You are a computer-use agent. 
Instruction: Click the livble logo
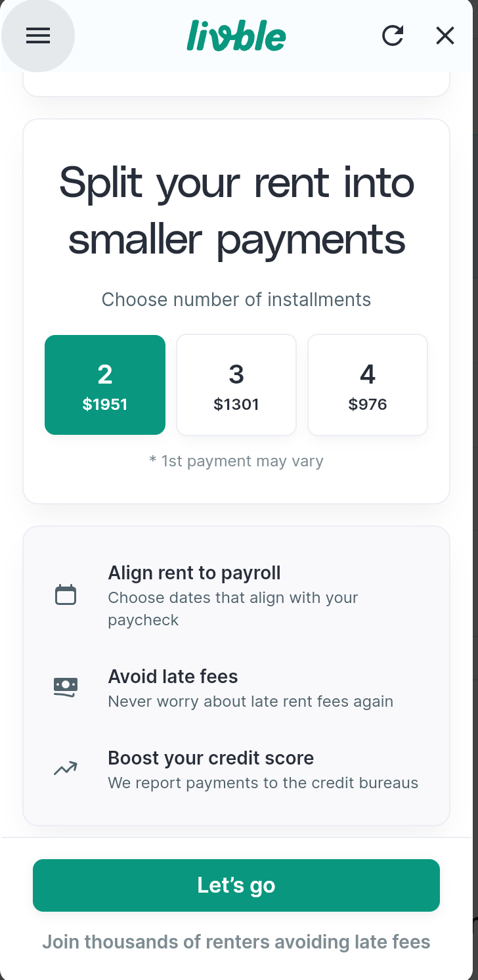coord(236,35)
